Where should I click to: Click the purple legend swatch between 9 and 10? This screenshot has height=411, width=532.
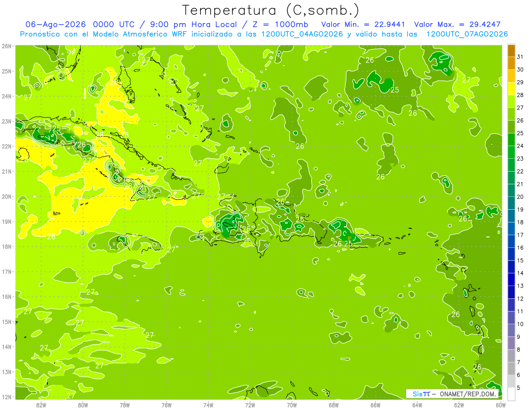[x=511, y=330]
